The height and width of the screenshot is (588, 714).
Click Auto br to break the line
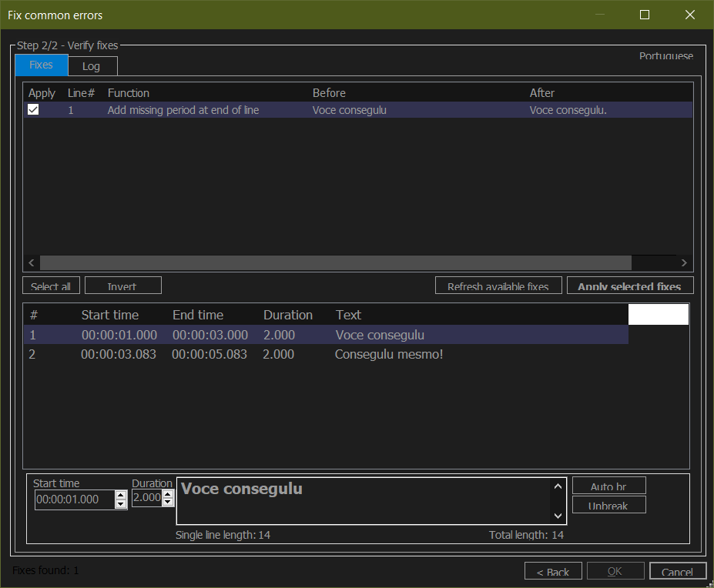tap(608, 486)
